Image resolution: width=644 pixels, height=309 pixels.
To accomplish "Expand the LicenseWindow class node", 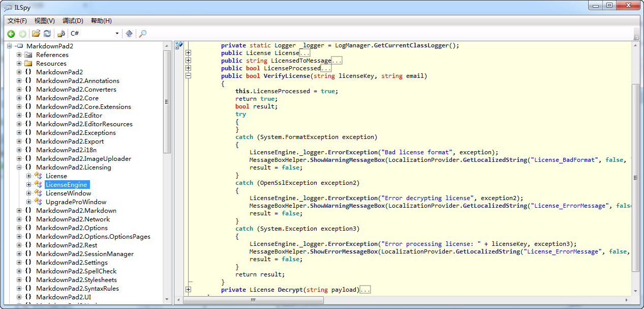I will (x=29, y=193).
